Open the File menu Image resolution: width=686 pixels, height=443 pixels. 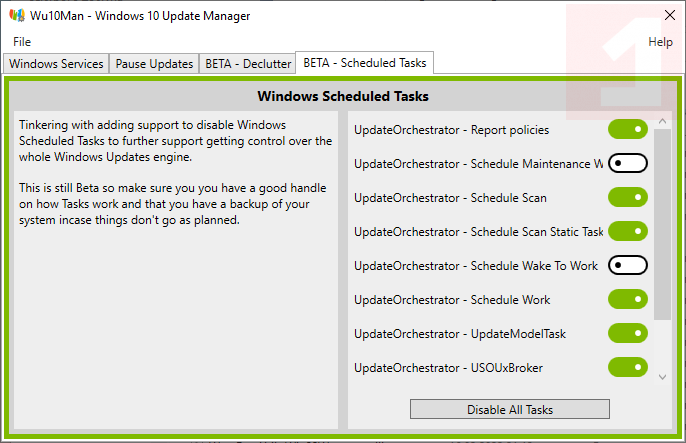pyautogui.click(x=22, y=42)
